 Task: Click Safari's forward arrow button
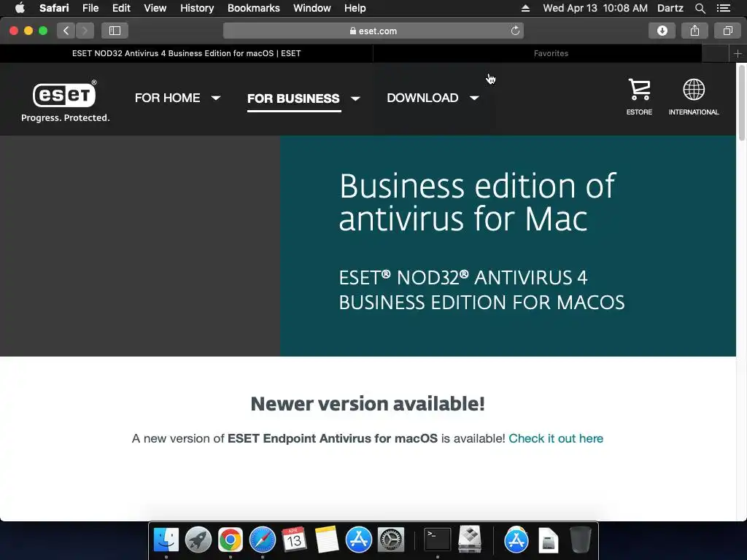pyautogui.click(x=85, y=31)
